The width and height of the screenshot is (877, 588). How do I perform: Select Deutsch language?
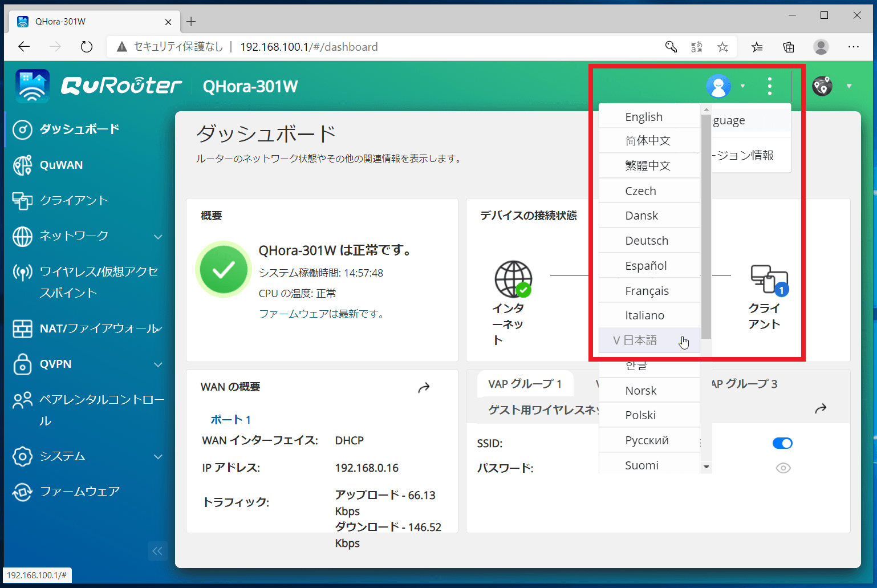pyautogui.click(x=649, y=241)
